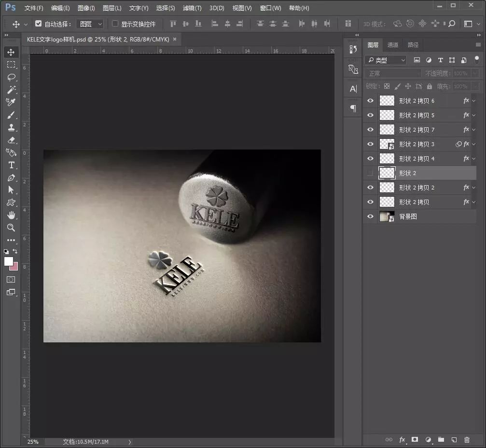486x448 pixels.
Task: Select the Lasso tool
Action: click(x=11, y=77)
